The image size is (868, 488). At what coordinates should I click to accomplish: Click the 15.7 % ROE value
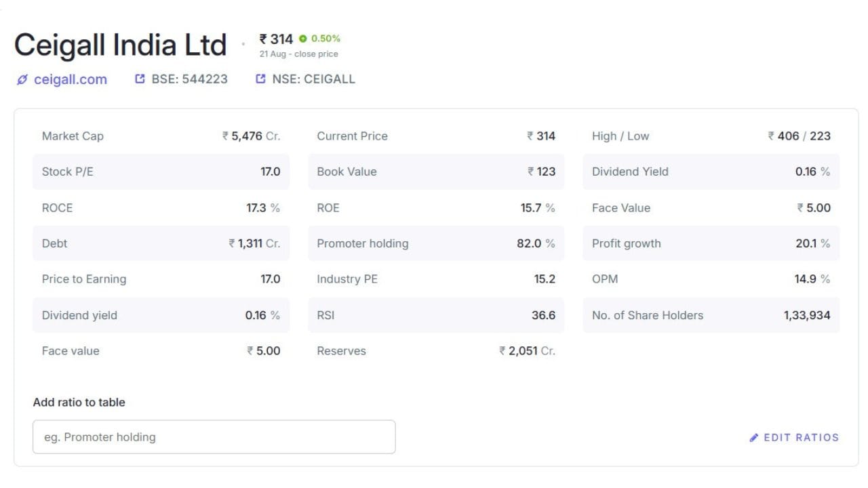tap(538, 208)
